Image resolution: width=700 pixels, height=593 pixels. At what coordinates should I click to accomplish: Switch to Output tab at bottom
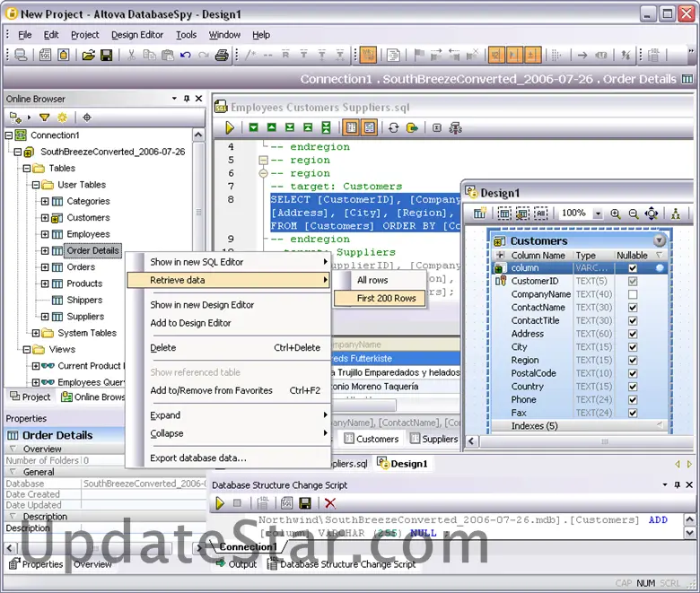point(237,564)
